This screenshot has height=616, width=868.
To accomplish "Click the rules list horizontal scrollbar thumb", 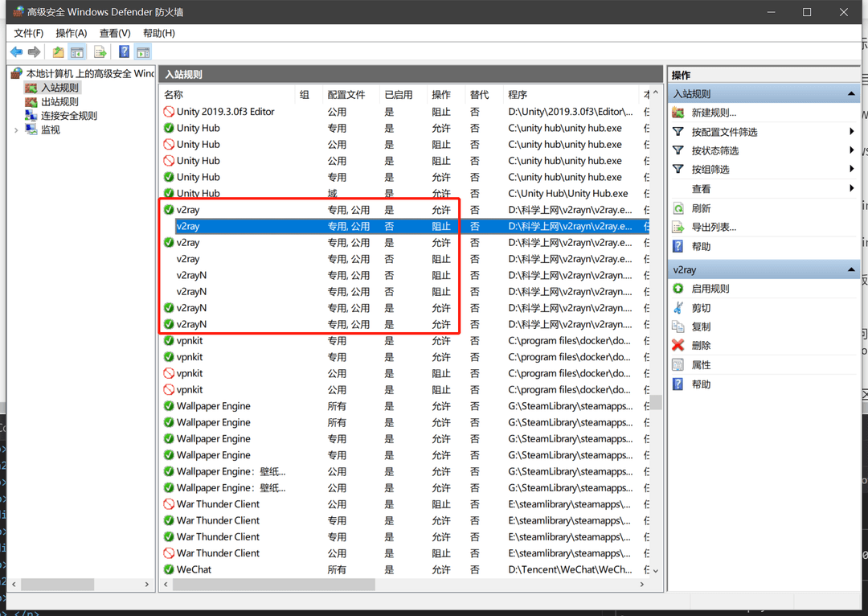I will (274, 585).
